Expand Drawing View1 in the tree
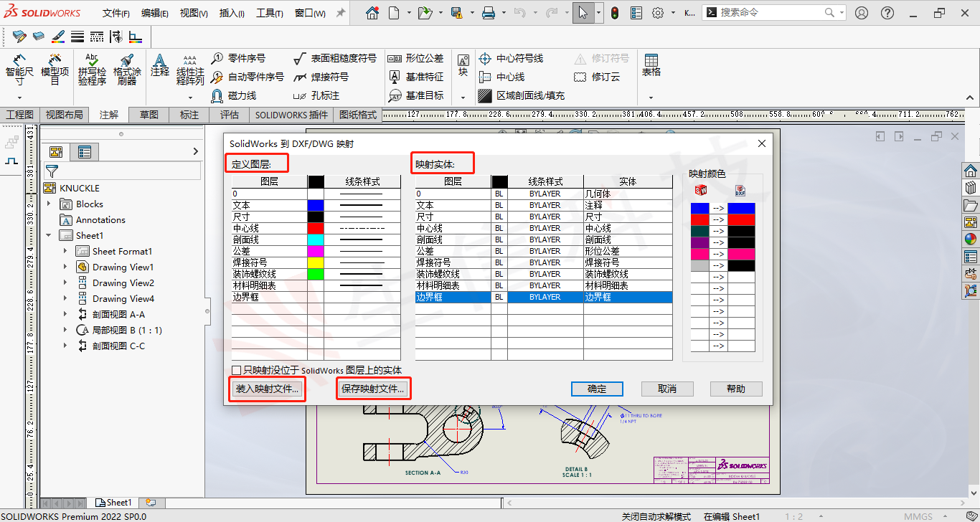The height and width of the screenshot is (522, 980). [65, 267]
